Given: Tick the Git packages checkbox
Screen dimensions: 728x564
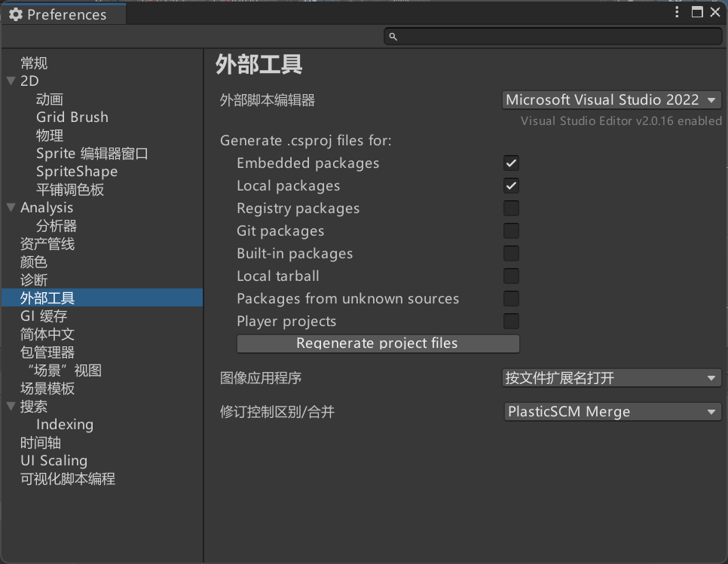Looking at the screenshot, I should click(511, 231).
